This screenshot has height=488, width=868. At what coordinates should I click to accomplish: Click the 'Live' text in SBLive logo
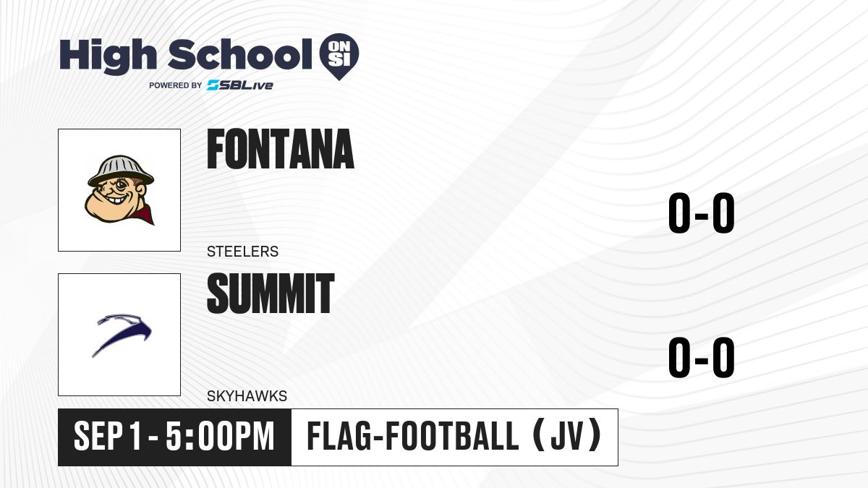coord(258,85)
